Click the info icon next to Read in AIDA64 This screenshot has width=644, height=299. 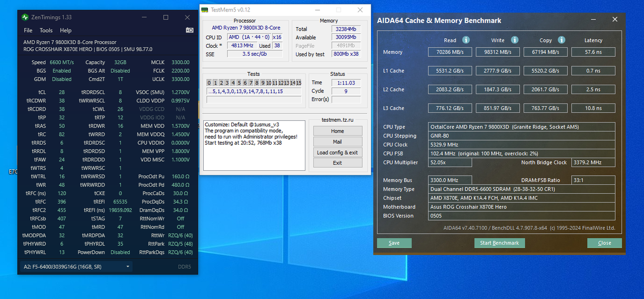pos(466,40)
